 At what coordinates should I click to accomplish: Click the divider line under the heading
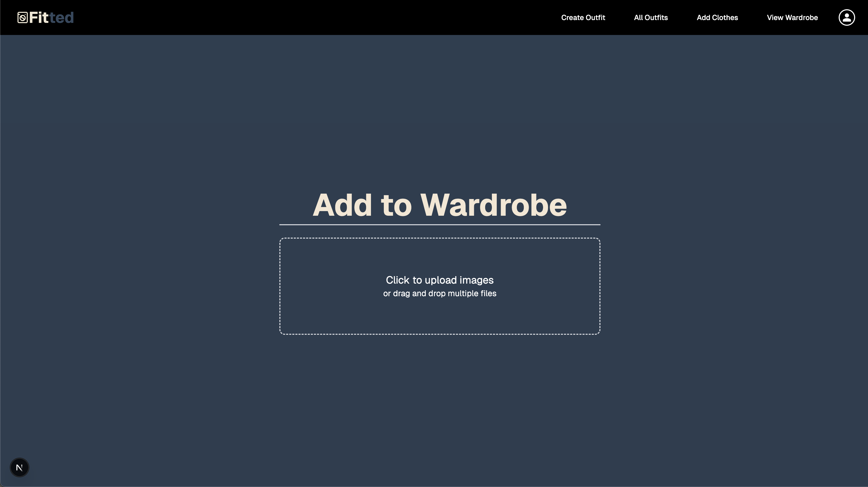click(439, 225)
